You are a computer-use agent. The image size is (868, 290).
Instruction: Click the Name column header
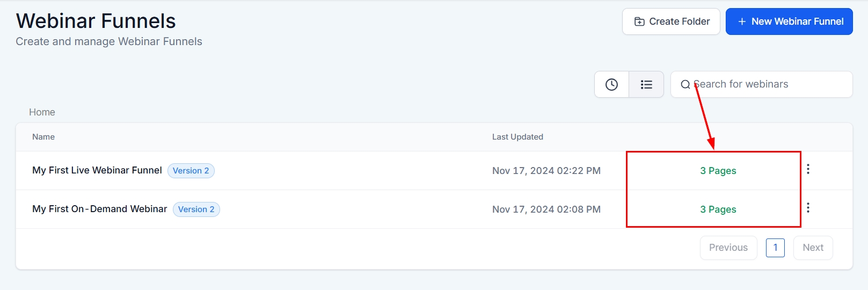43,137
